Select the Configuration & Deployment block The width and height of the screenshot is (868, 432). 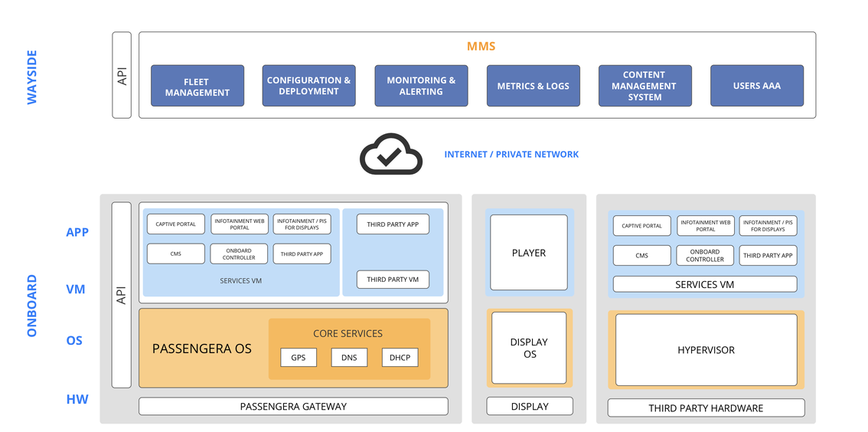(x=309, y=86)
